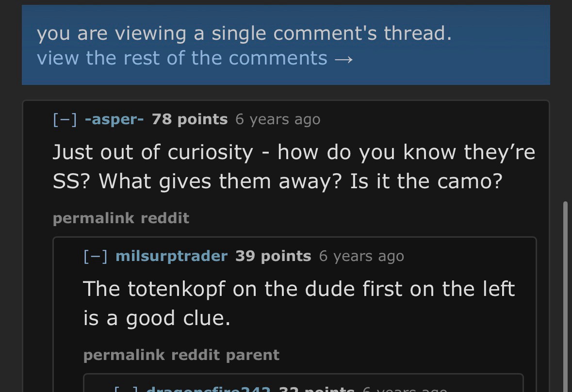Click permalink under the -asper- comment

(93, 218)
